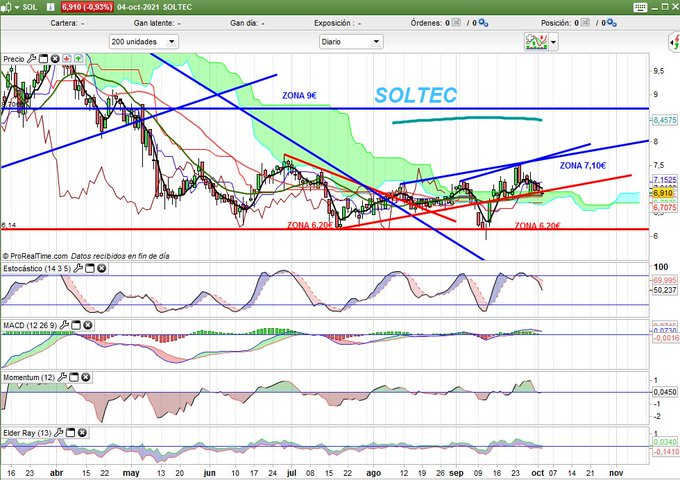Detach Estocástico panel window icon
680x480 pixels.
click(90, 268)
